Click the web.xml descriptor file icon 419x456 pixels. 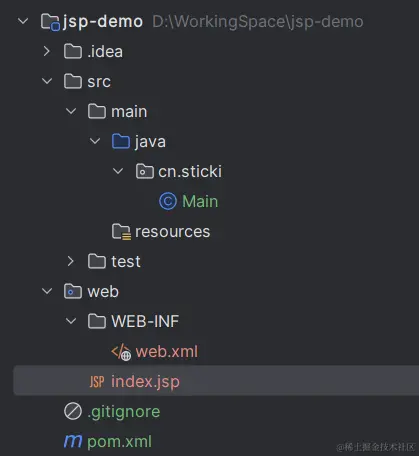[121, 352]
